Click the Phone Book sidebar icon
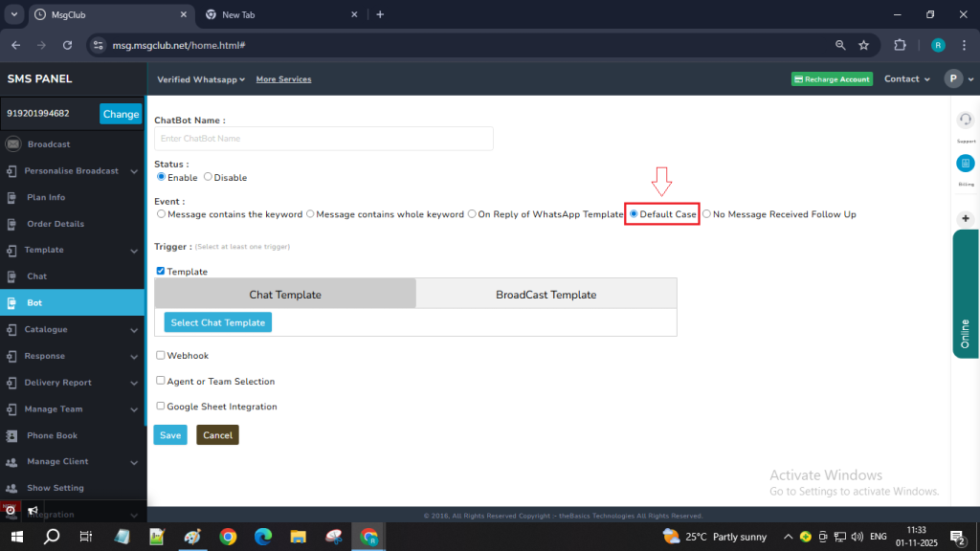This screenshot has height=551, width=980. click(11, 435)
